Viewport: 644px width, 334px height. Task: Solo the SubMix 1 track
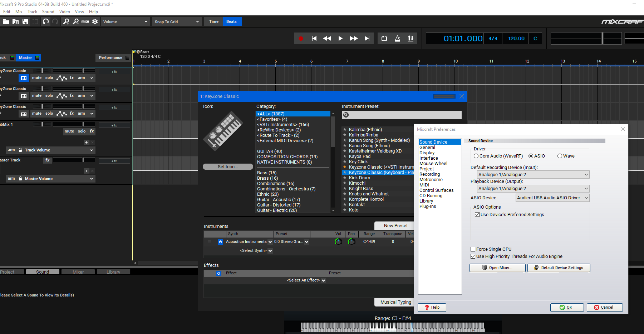coord(82,131)
